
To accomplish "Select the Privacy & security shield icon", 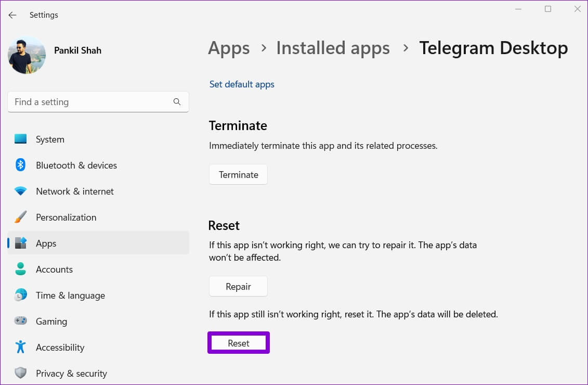I will 21,373.
